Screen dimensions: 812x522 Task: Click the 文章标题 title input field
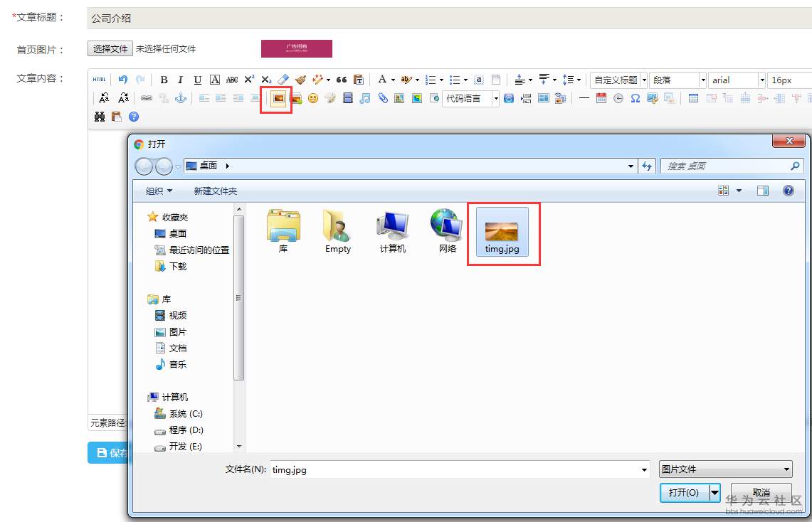450,18
